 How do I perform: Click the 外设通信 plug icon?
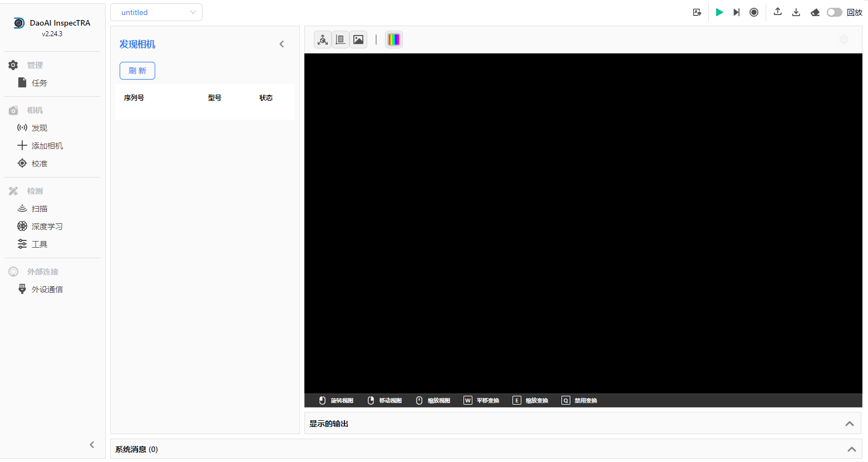pos(22,289)
